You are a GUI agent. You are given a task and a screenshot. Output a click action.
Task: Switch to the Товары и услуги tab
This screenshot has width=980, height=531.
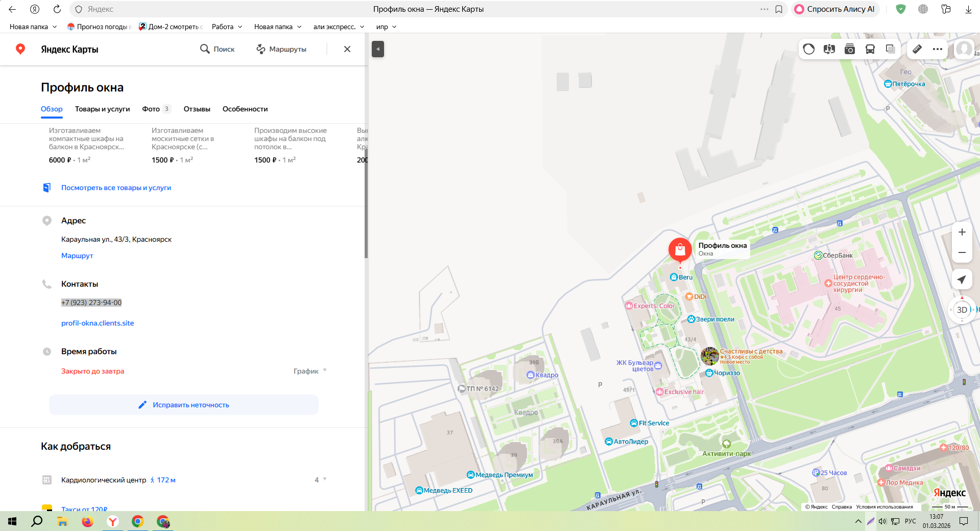pos(102,109)
